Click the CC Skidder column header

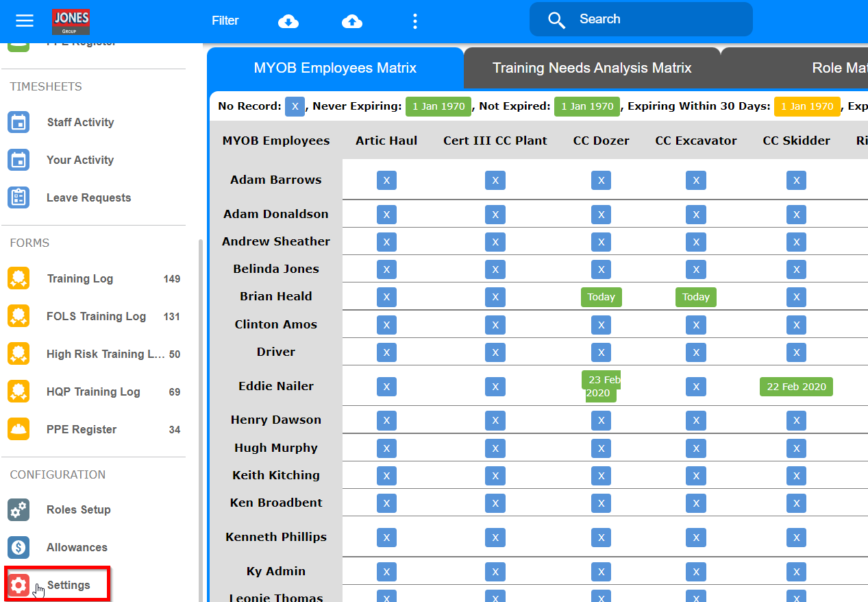796,141
